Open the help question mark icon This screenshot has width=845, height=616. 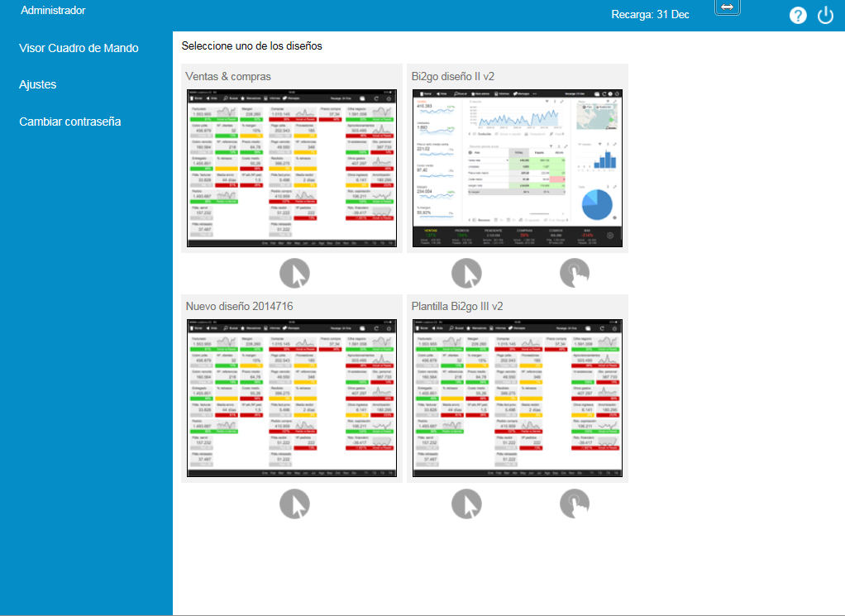click(x=798, y=16)
